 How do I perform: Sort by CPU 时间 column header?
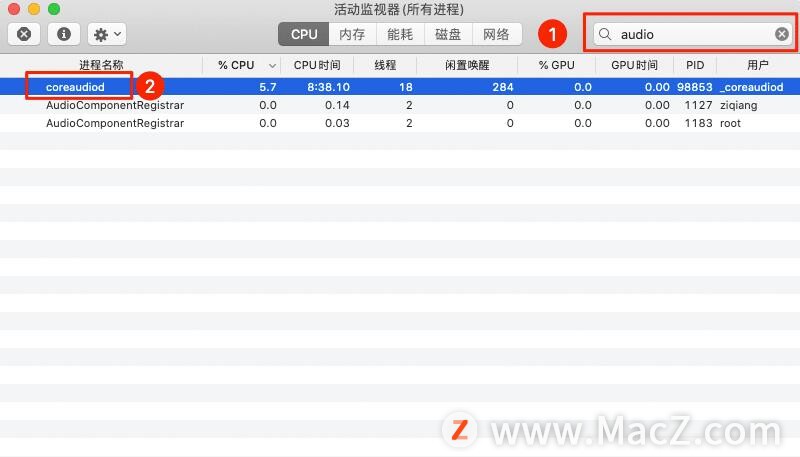317,65
